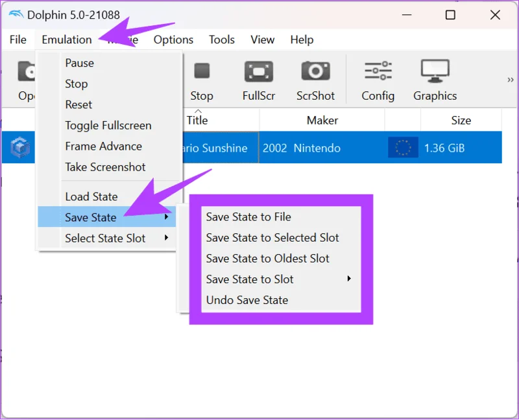Click the EU region flag icon
Screen dimensions: 519x420
point(403,147)
